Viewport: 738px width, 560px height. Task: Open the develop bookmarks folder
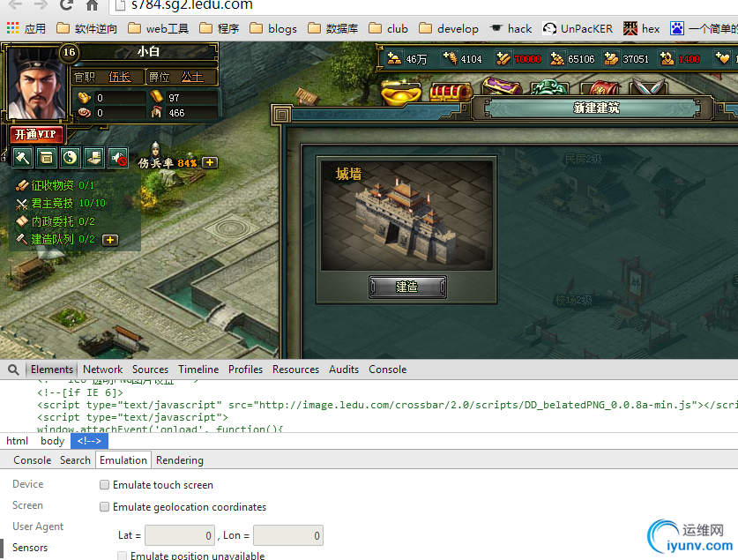click(449, 28)
